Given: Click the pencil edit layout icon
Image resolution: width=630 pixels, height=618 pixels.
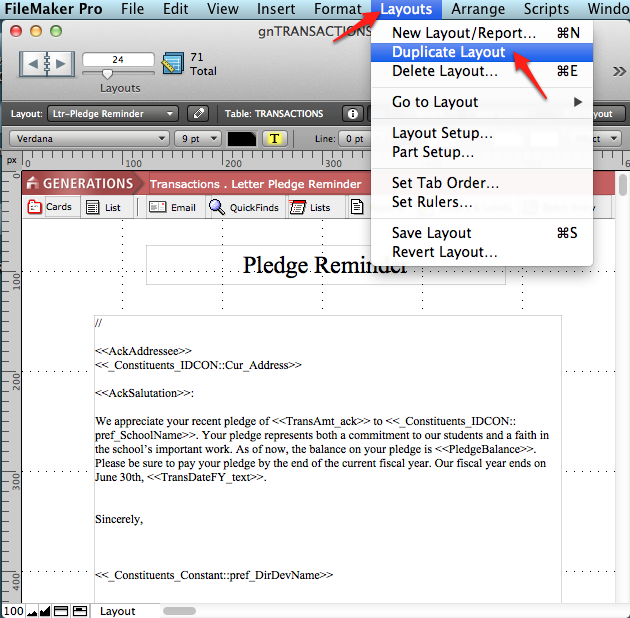Looking at the screenshot, I should [x=199, y=114].
